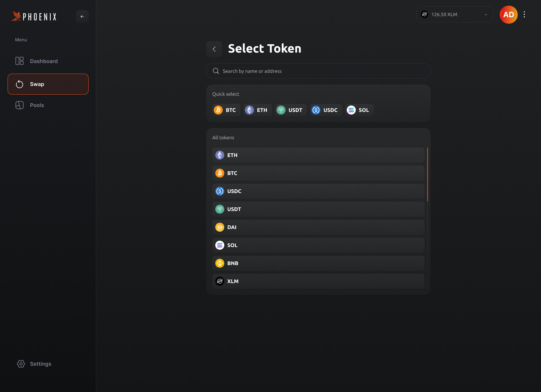Choose BNB from the All tokens list
The width and height of the screenshot is (541, 392).
pos(318,263)
